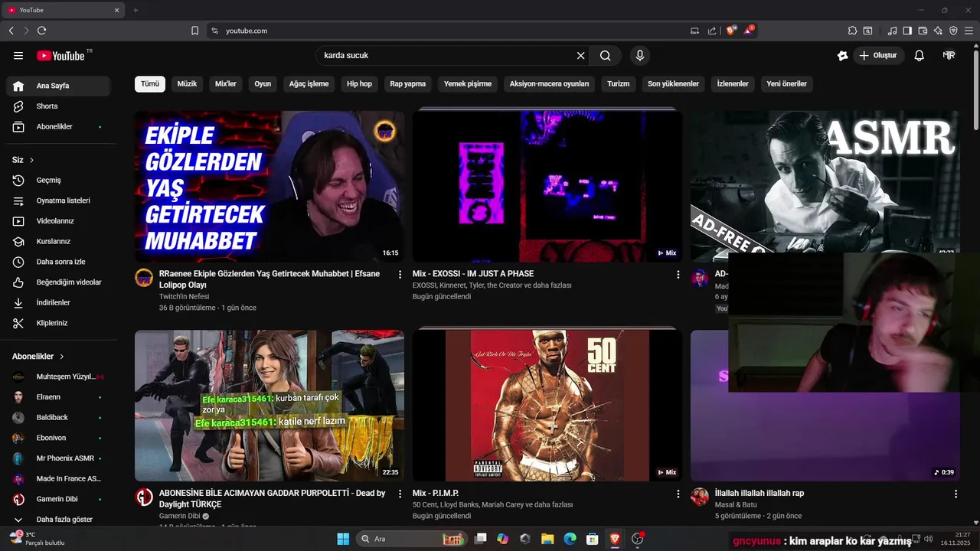Open the 50 Cent P.I.M.P. mix thumbnail
This screenshot has width=980, height=551.
pyautogui.click(x=547, y=406)
